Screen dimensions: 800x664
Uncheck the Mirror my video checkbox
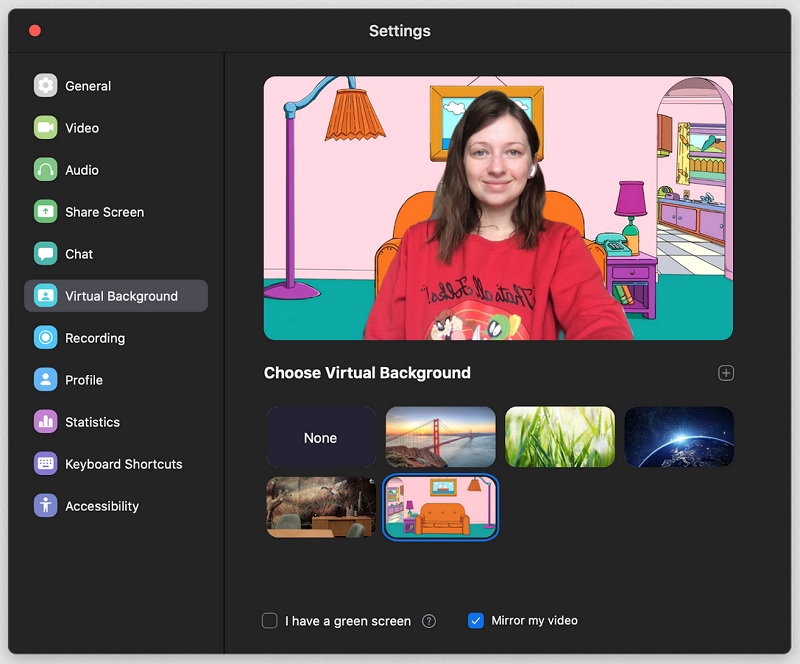[476, 621]
